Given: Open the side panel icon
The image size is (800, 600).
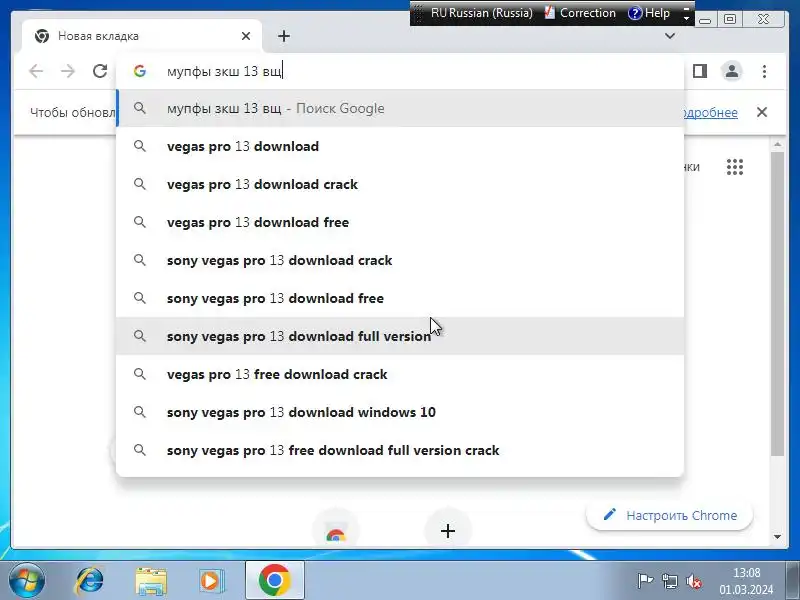Looking at the screenshot, I should [x=700, y=71].
